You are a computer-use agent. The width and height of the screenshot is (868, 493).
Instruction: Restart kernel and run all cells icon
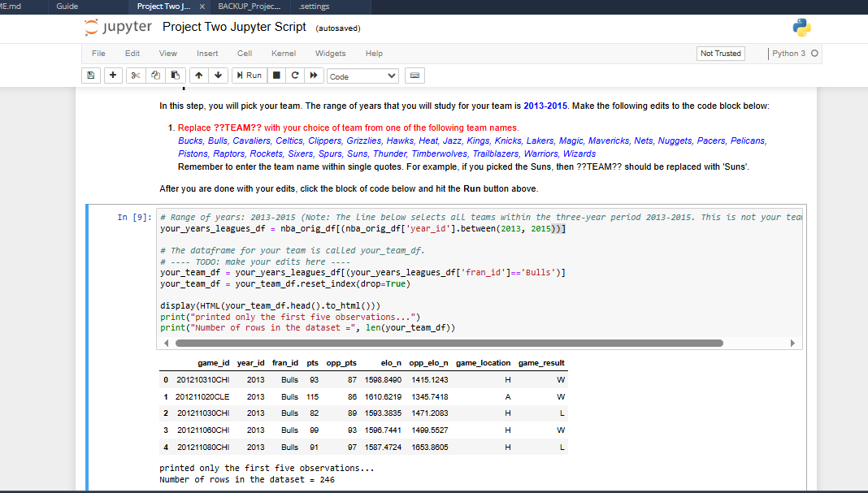(x=313, y=76)
